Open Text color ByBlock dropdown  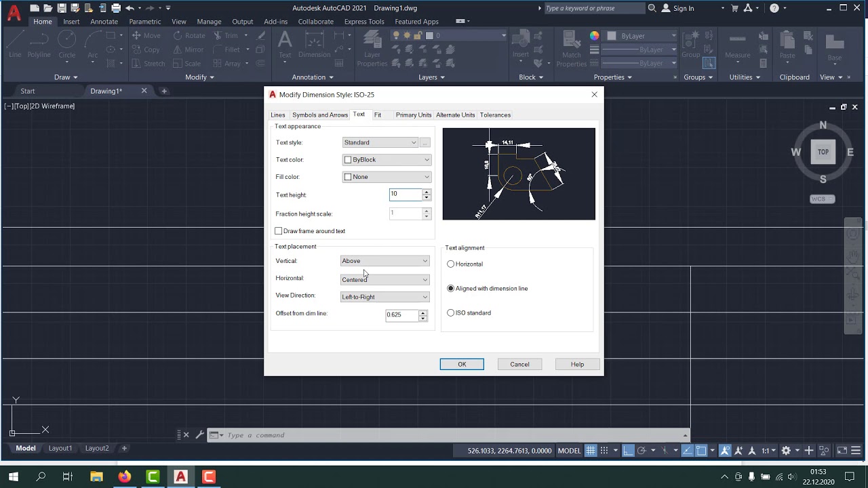387,160
